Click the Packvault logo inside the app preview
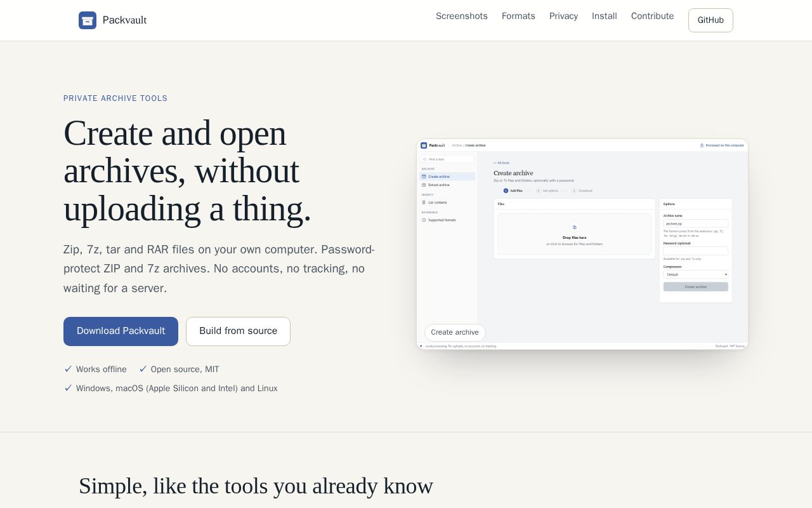The width and height of the screenshot is (812, 508). pyautogui.click(x=424, y=145)
